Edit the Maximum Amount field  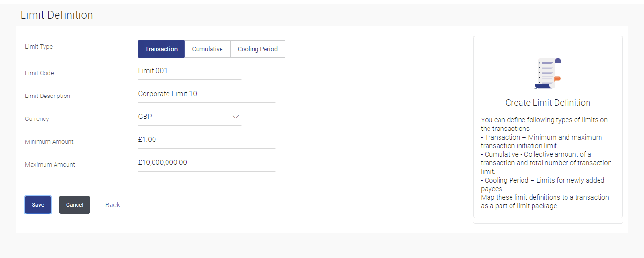207,162
